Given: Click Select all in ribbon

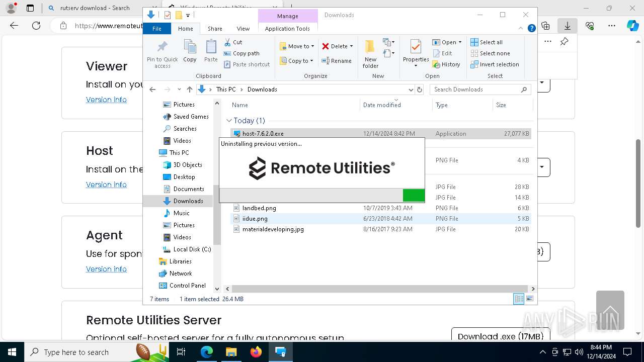Looking at the screenshot, I should pyautogui.click(x=487, y=42).
